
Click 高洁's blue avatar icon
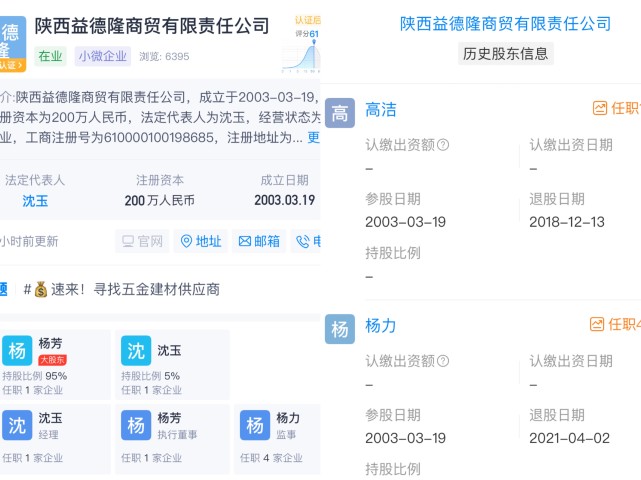(340, 112)
